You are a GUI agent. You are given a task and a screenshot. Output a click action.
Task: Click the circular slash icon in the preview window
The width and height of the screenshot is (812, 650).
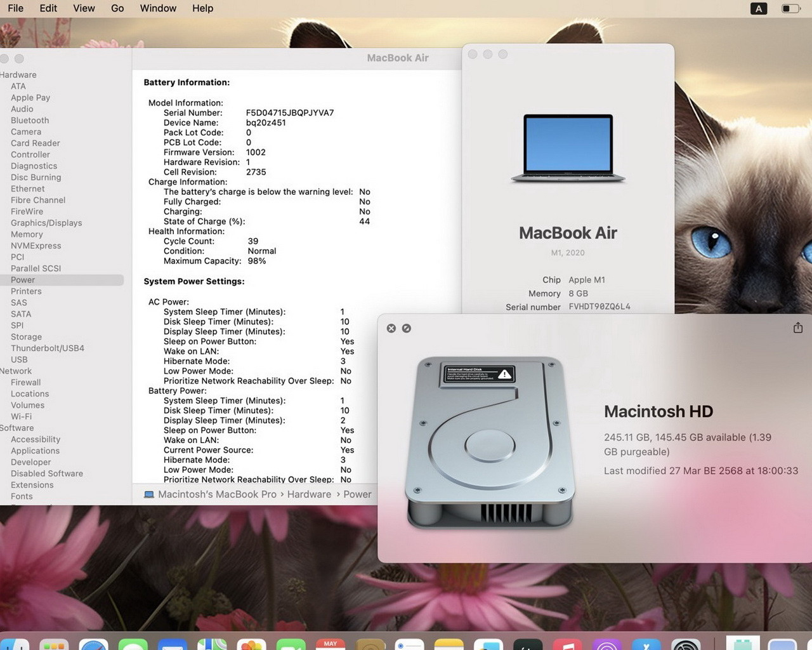point(407,328)
